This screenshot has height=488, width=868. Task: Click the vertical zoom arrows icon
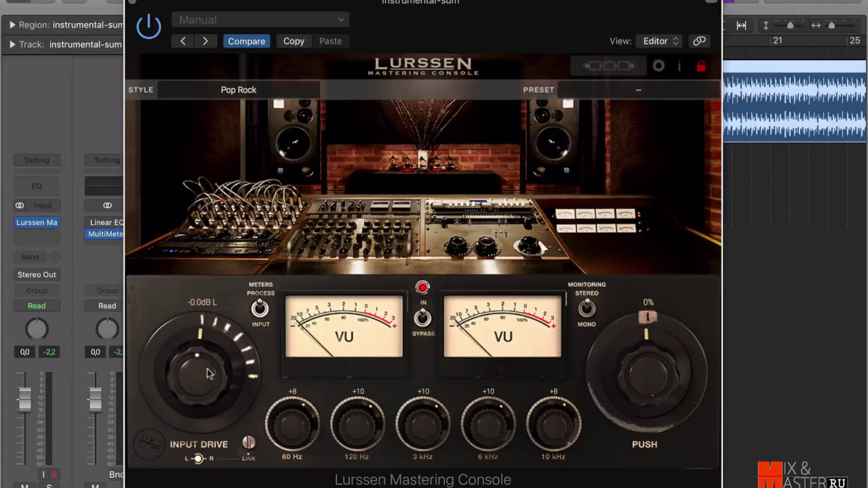766,25
